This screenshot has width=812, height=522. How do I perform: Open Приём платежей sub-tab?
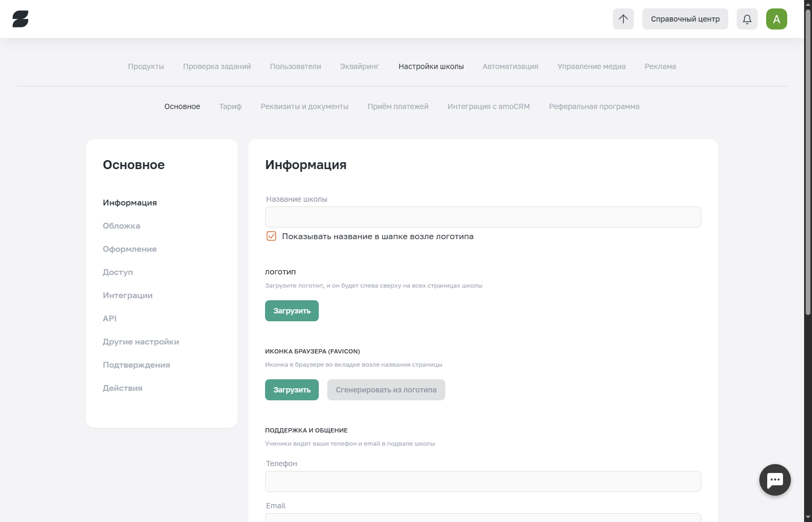(398, 106)
